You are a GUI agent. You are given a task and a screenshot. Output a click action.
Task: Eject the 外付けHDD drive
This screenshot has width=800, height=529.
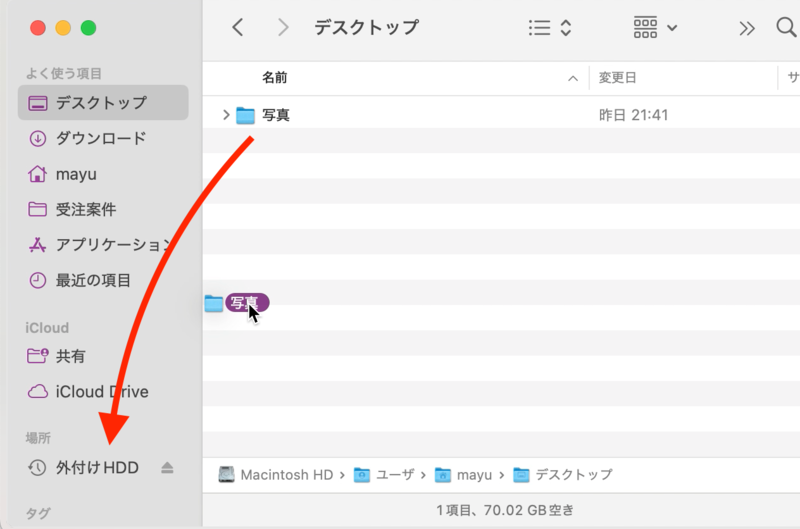pyautogui.click(x=167, y=467)
